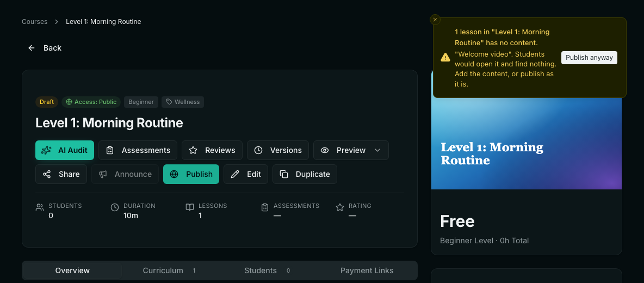Click the clipboard icon on the Assessments button

(110, 150)
